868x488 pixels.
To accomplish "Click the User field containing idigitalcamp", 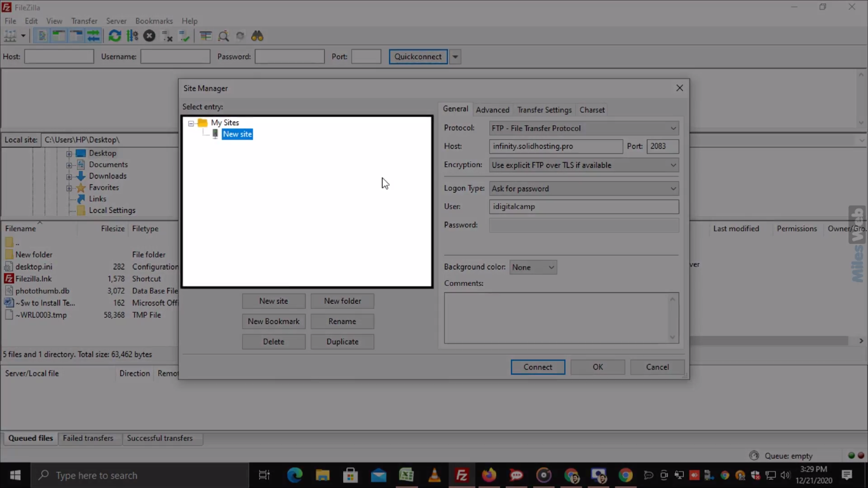I will [x=584, y=207].
